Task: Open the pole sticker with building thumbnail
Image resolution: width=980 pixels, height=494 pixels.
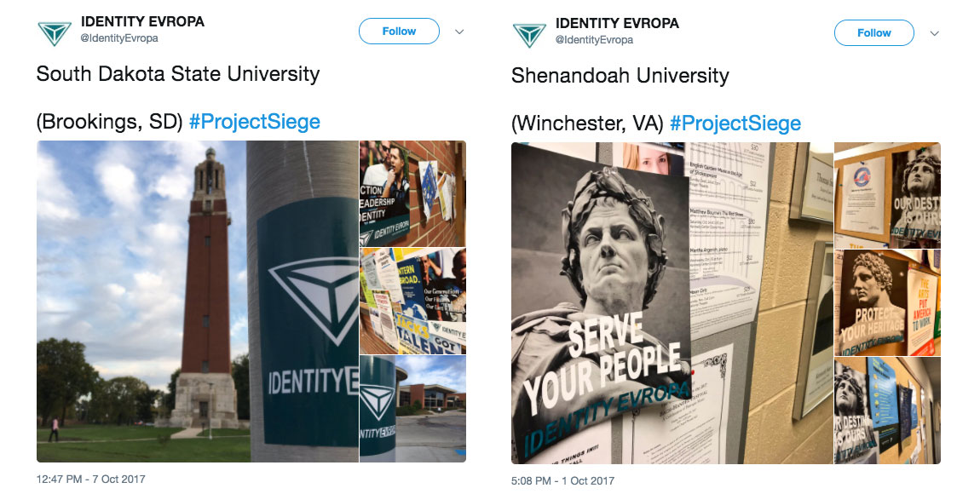Action: (x=412, y=409)
